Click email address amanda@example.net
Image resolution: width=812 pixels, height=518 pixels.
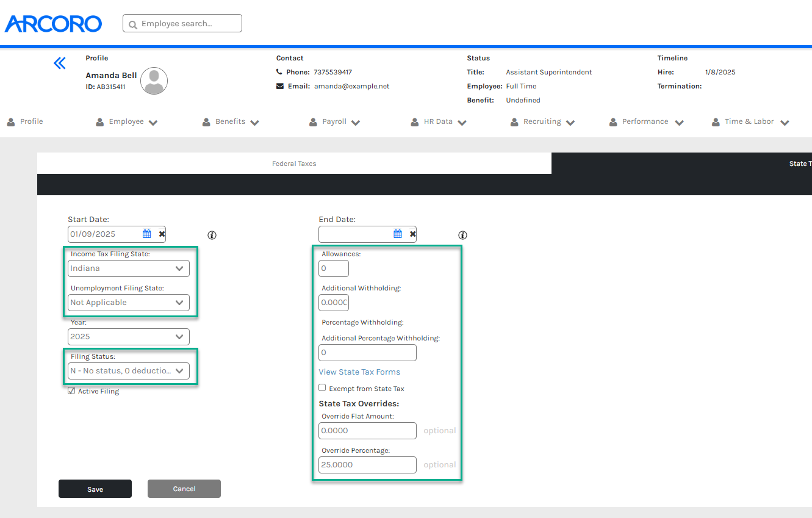click(351, 86)
